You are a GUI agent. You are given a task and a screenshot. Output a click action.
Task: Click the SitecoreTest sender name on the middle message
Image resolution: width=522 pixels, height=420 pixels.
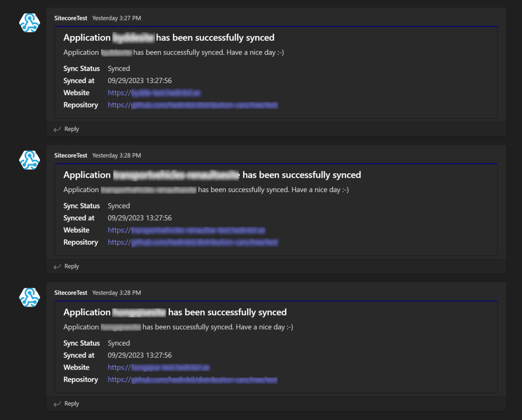71,155
